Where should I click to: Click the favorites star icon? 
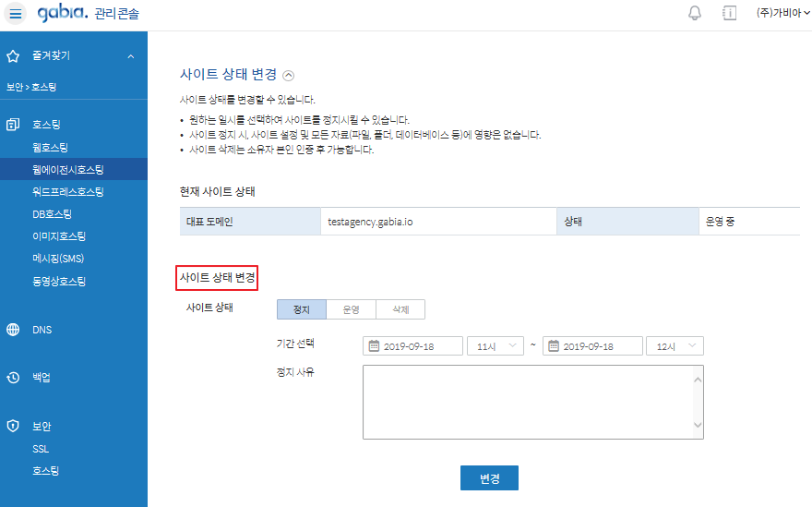tap(13, 56)
